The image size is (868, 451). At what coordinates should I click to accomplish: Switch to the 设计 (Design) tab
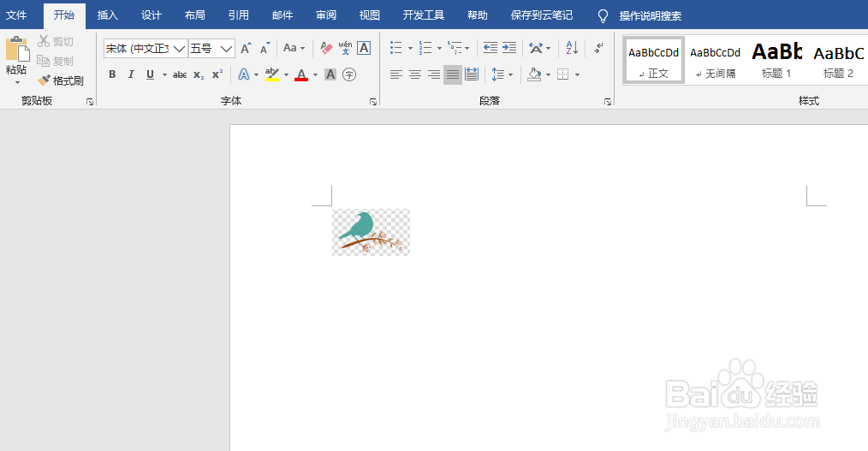[x=152, y=15]
